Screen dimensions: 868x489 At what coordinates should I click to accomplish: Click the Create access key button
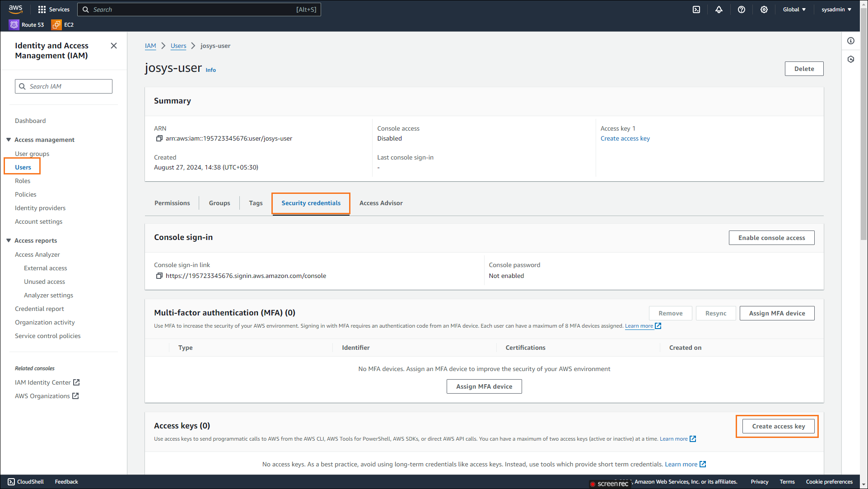(x=778, y=427)
